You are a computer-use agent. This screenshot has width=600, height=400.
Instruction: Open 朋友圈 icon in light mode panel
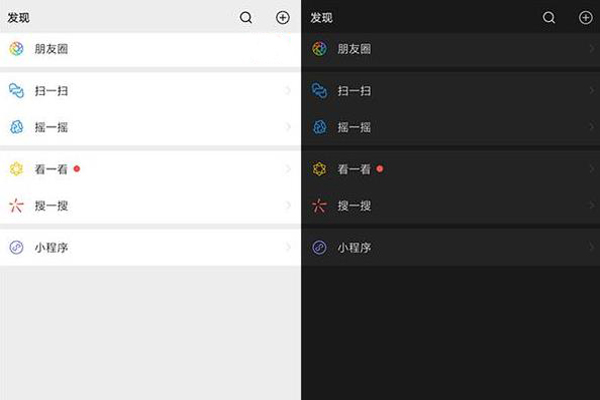click(x=16, y=49)
